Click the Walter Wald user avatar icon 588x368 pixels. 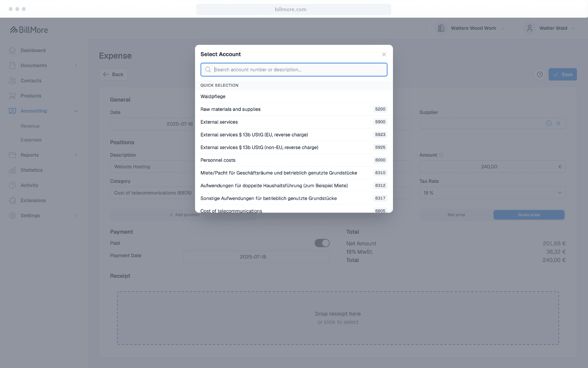point(530,28)
